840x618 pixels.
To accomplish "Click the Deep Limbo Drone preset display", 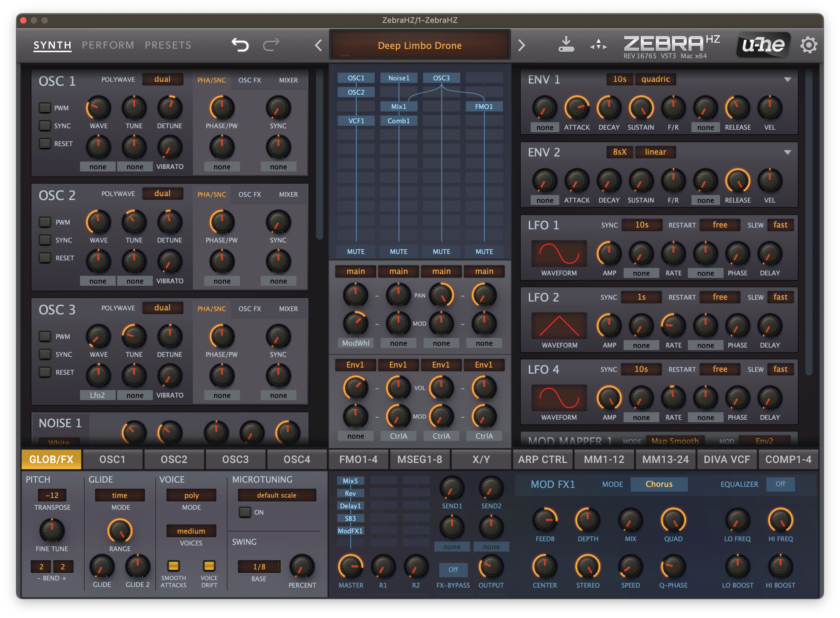I will 420,45.
